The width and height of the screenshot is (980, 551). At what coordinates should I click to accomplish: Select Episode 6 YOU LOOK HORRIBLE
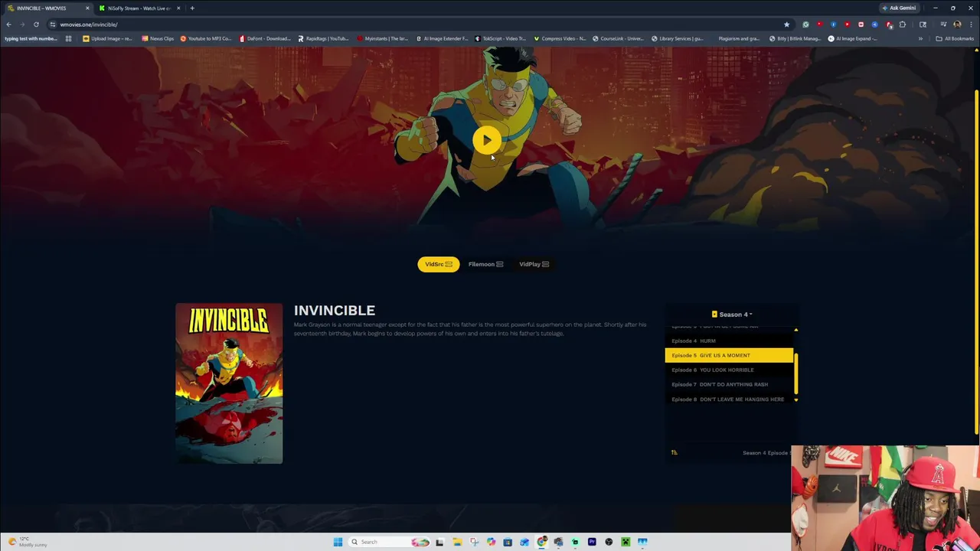(x=729, y=370)
